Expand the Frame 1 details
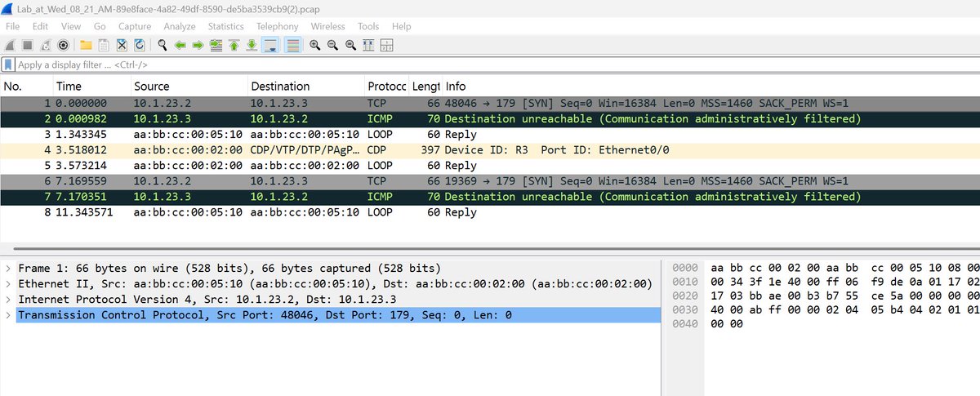Viewport: 980px width, 396px height. tap(9, 269)
